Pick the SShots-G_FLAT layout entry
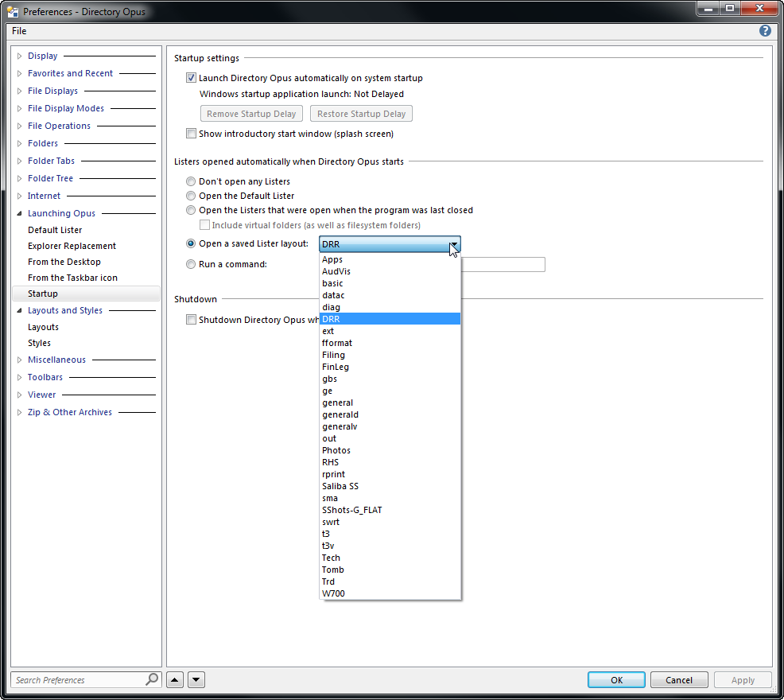This screenshot has width=784, height=700. [x=390, y=510]
